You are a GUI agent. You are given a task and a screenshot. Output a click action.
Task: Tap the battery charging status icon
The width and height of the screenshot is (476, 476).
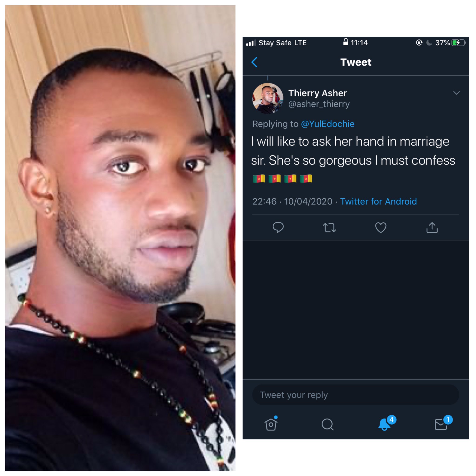tap(458, 43)
